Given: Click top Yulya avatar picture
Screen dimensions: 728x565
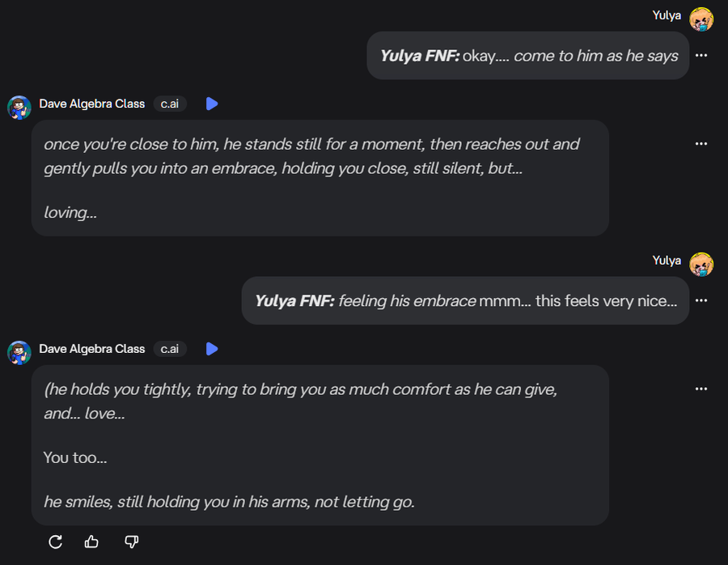Looking at the screenshot, I should point(701,19).
